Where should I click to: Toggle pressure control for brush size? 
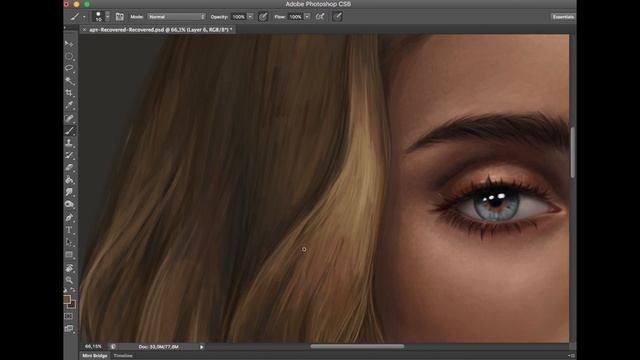[x=337, y=17]
